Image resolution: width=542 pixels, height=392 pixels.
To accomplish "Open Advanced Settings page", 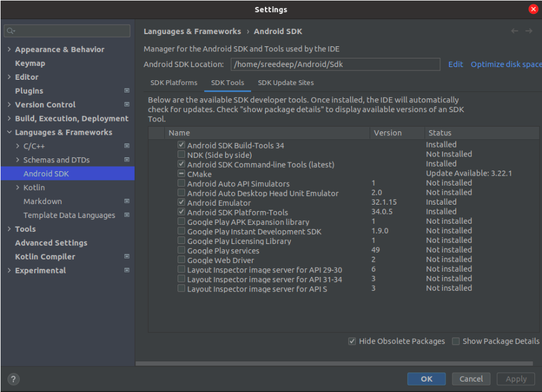I will point(51,243).
